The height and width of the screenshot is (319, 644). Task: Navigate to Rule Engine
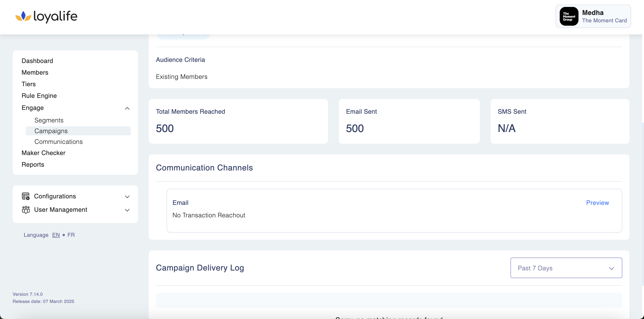coord(39,96)
